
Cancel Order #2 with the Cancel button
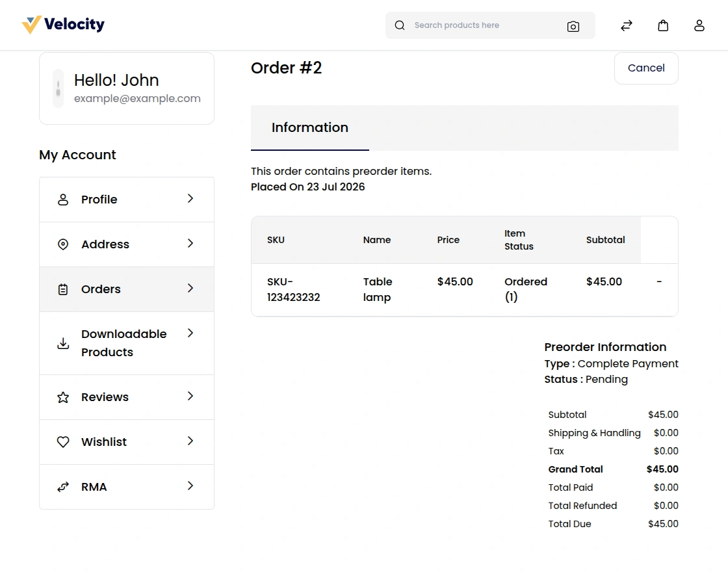pos(646,68)
